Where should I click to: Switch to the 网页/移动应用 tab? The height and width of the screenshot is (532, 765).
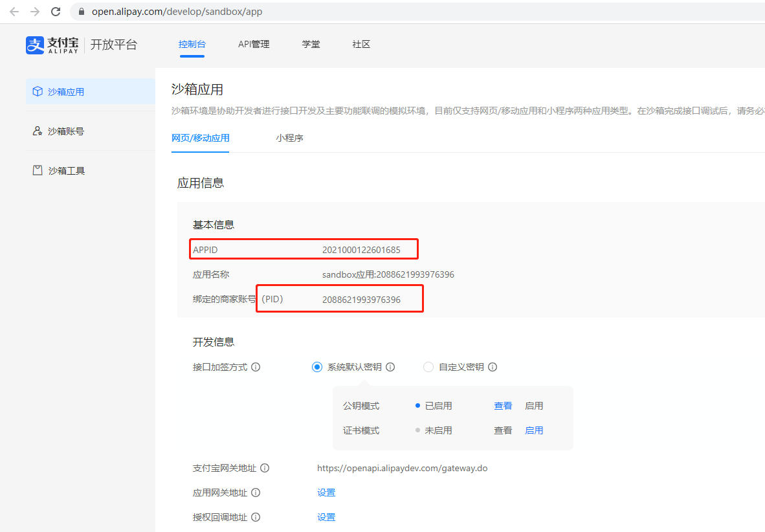click(x=201, y=138)
